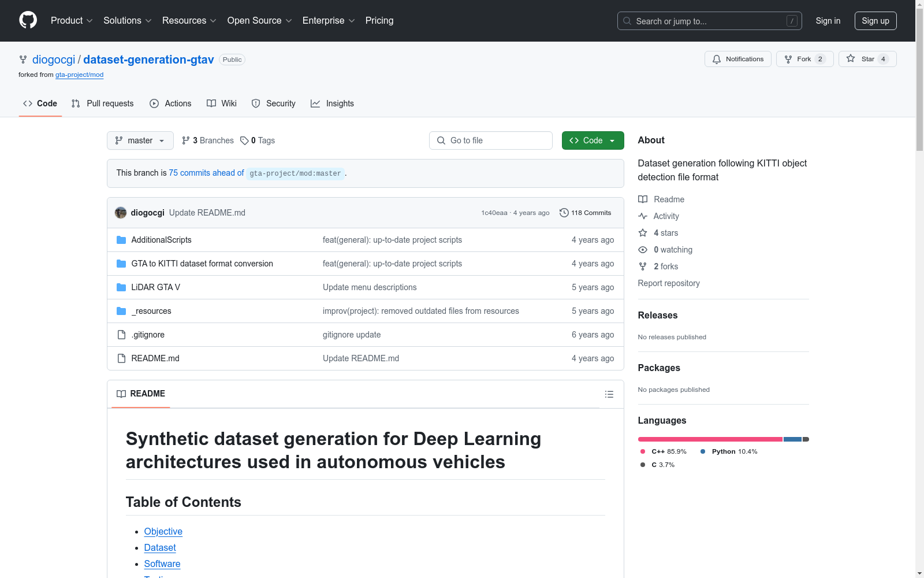
Task: Click the search magnifier icon in header
Action: point(627,21)
